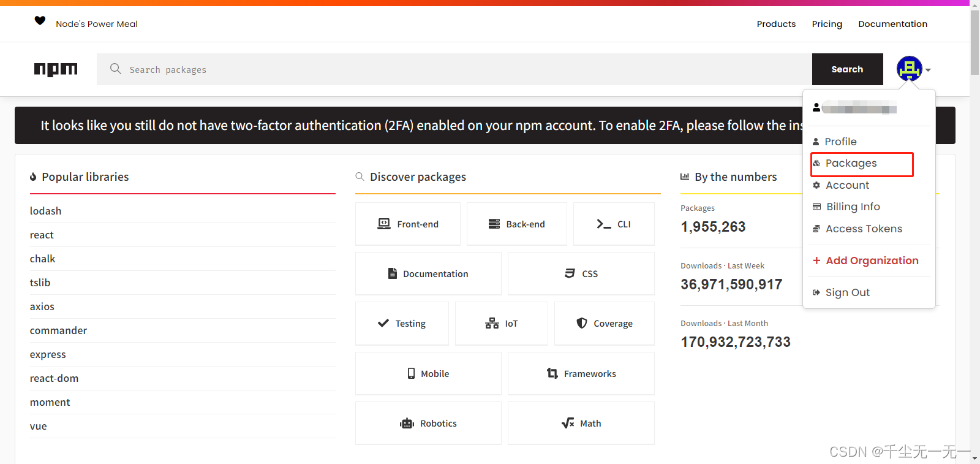Open the Mobile category tile
This screenshot has height=464, width=980.
[x=428, y=373]
